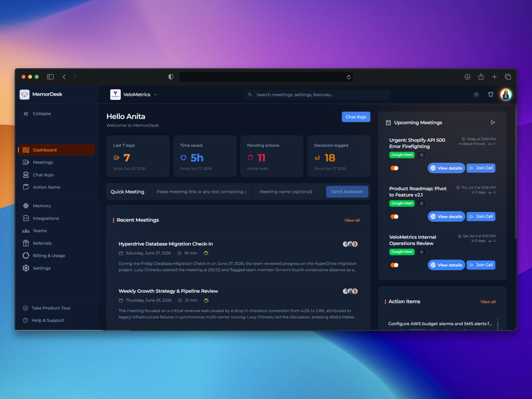Image resolution: width=532 pixels, height=399 pixels.
Task: View details of Internal Operations Review
Action: (x=446, y=265)
